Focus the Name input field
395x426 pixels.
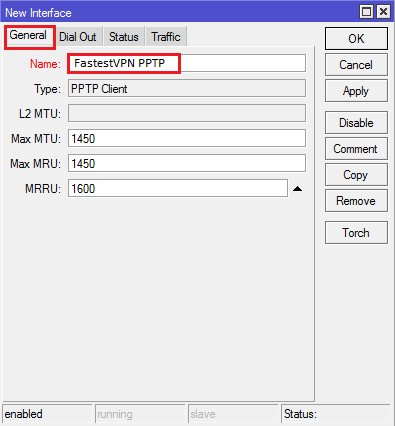(x=187, y=63)
